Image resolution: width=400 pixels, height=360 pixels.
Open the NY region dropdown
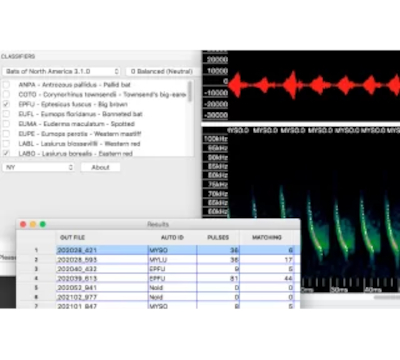pos(38,167)
